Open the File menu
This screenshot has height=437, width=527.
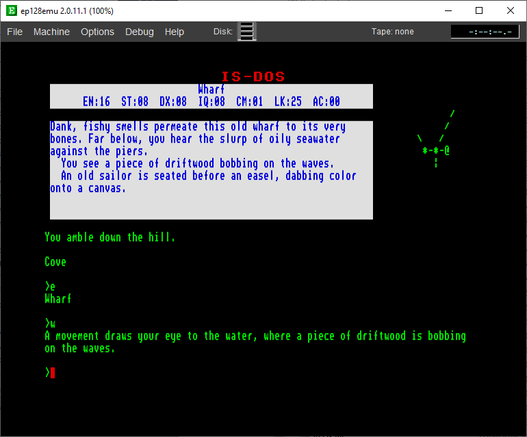point(14,32)
